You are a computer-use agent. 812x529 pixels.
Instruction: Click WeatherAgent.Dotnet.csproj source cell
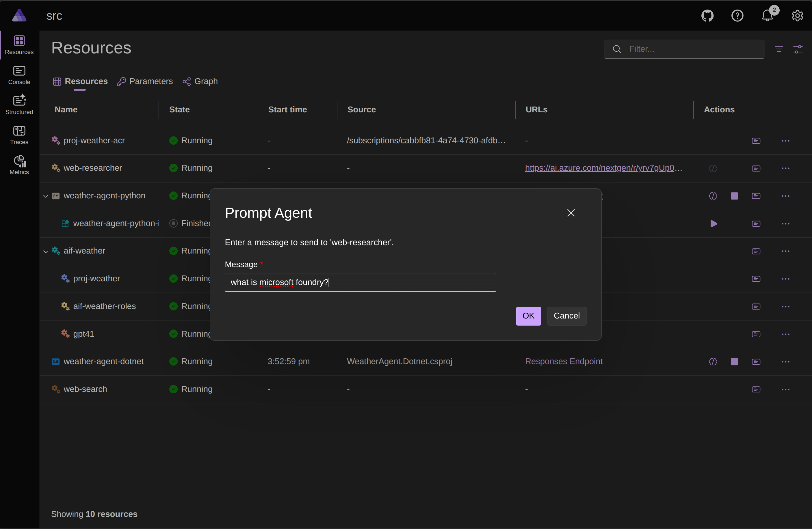click(400, 362)
